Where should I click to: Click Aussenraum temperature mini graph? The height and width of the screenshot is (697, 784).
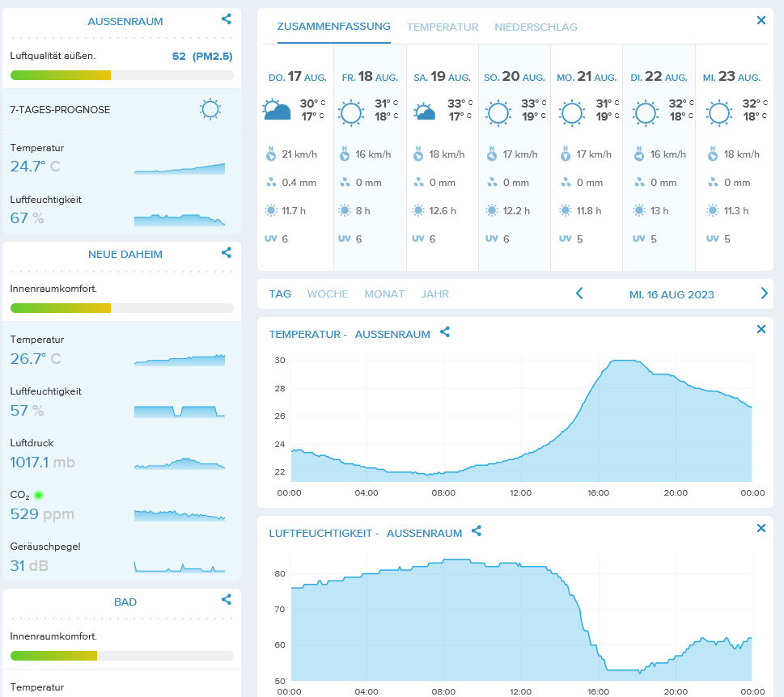pyautogui.click(x=180, y=168)
